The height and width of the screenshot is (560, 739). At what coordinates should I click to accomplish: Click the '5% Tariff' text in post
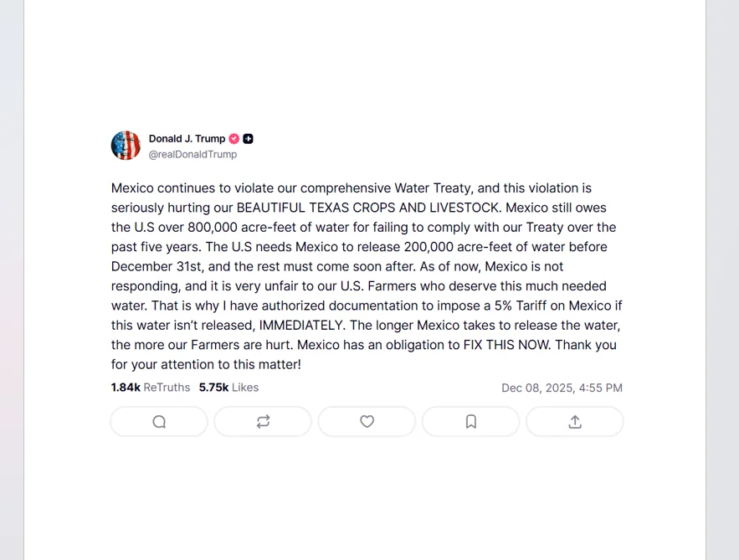(521, 306)
